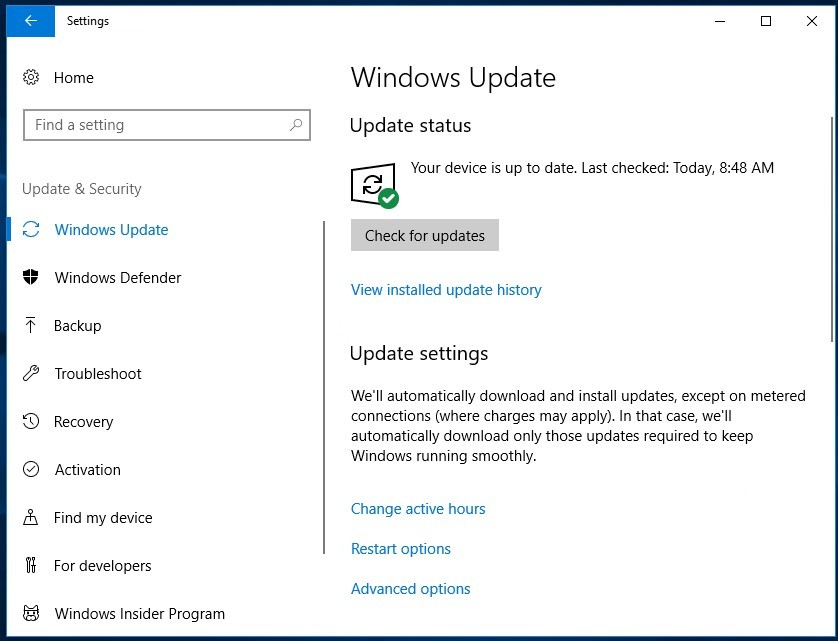Click the Troubleshoot wrench icon
This screenshot has height=641, width=838.
pyautogui.click(x=31, y=373)
